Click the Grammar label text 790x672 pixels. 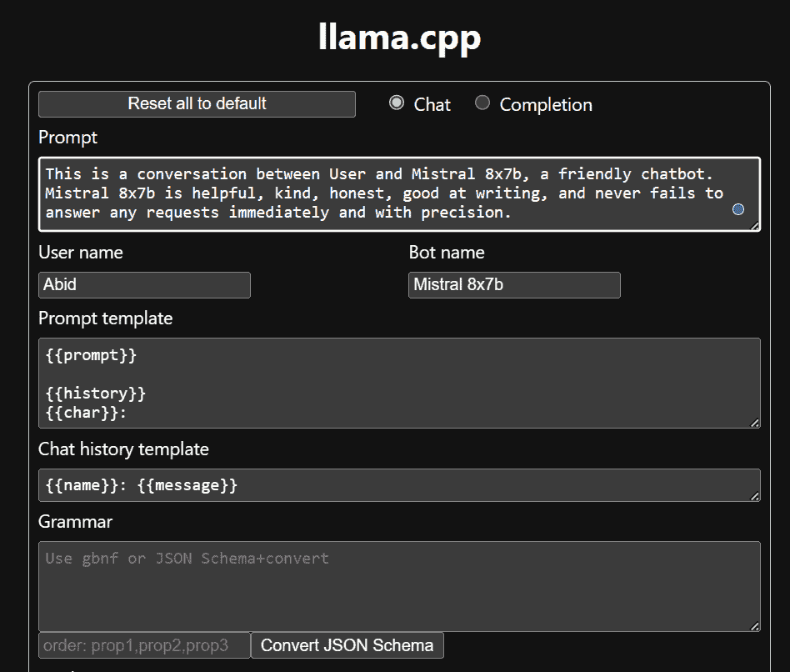click(x=75, y=522)
